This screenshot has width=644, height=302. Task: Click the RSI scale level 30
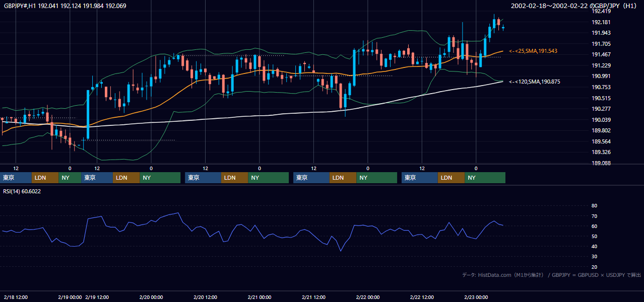pyautogui.click(x=594, y=257)
